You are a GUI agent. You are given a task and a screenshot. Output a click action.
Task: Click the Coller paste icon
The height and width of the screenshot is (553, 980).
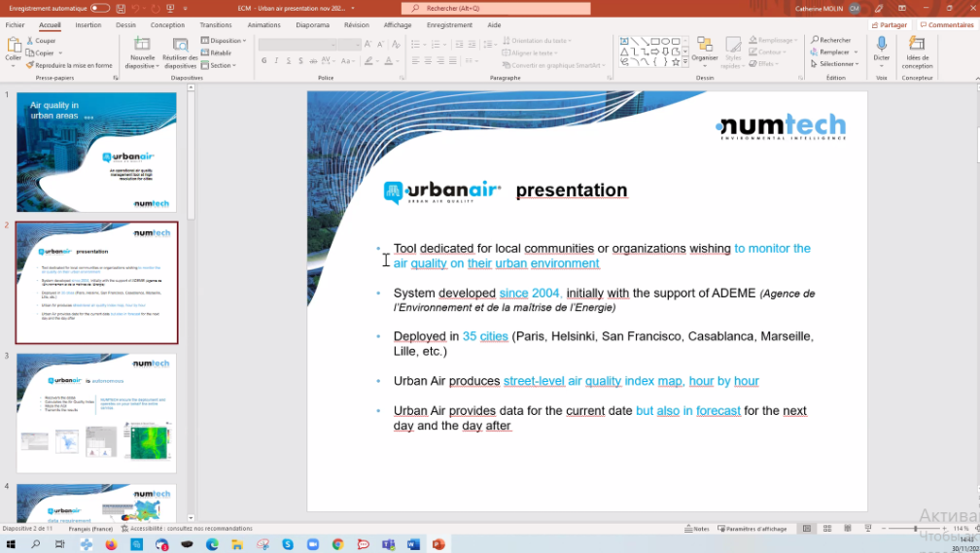point(14,45)
